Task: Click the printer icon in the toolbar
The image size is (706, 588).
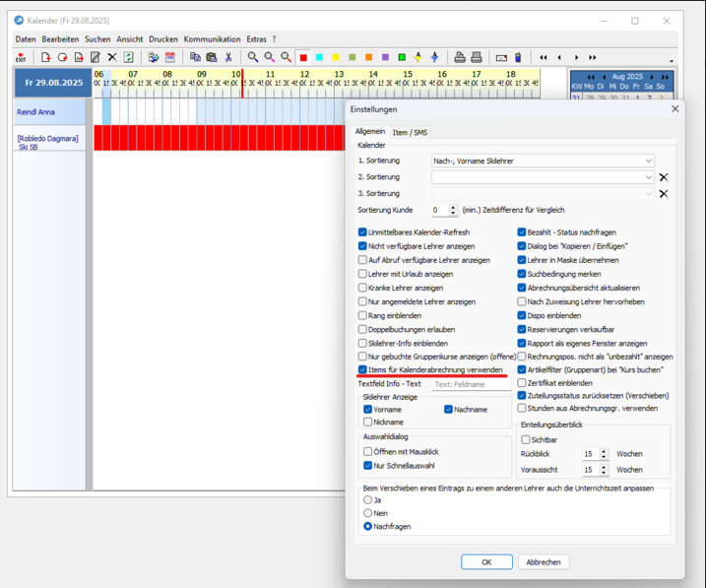Action: pyautogui.click(x=460, y=58)
